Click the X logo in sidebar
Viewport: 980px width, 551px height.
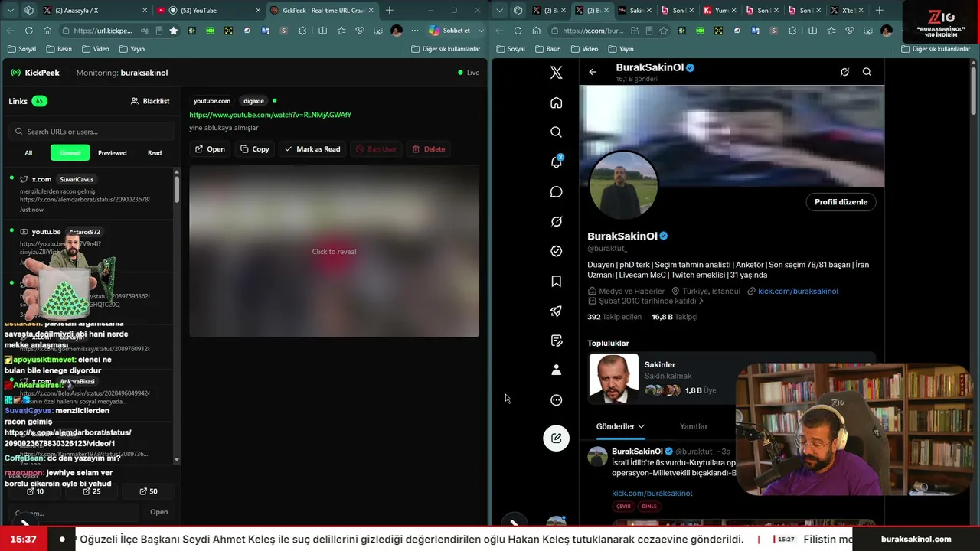click(x=557, y=73)
